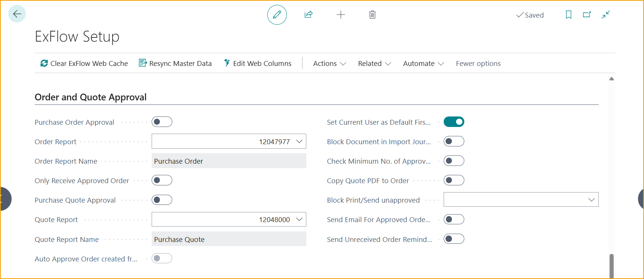This screenshot has width=644, height=279.
Task: Click the collapse page arrows icon
Action: (x=606, y=15)
